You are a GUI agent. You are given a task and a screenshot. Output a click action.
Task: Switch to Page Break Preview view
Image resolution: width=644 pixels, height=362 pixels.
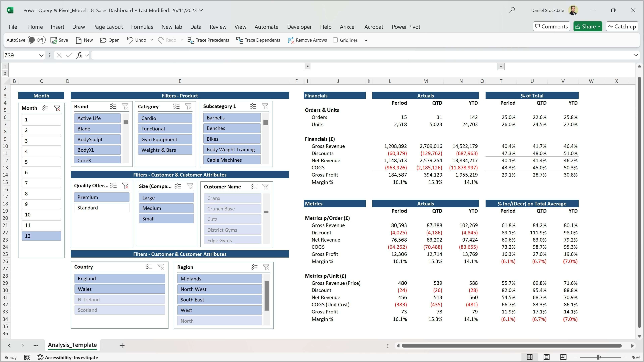pyautogui.click(x=563, y=357)
